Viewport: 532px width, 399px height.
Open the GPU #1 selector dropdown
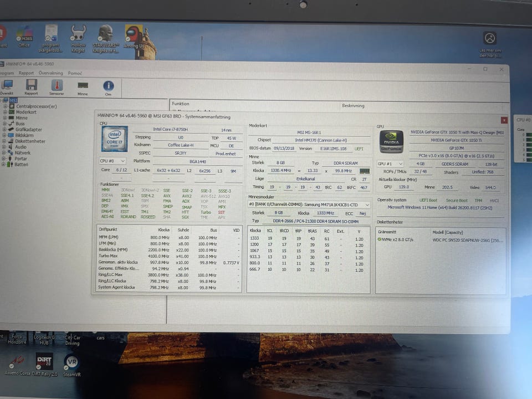click(392, 164)
